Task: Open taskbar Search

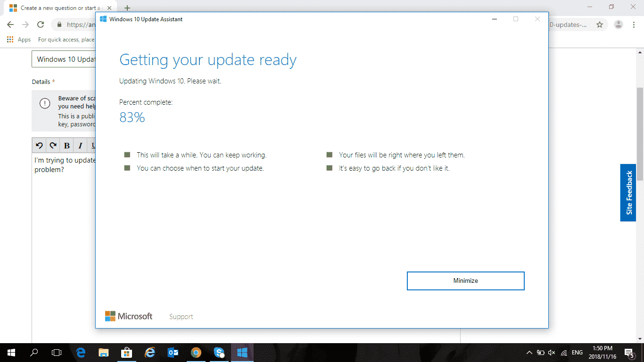Action: tap(34, 352)
